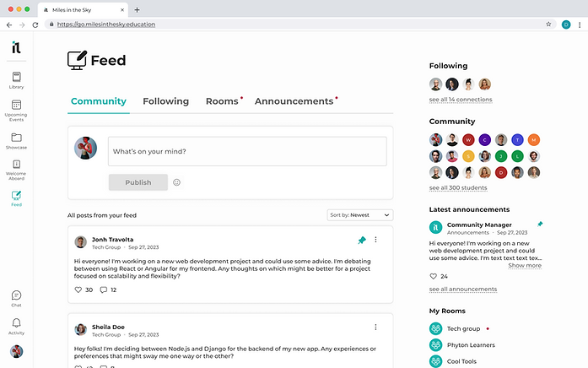588x368 pixels.
Task: Click the What's on your mind field
Action: 247,152
